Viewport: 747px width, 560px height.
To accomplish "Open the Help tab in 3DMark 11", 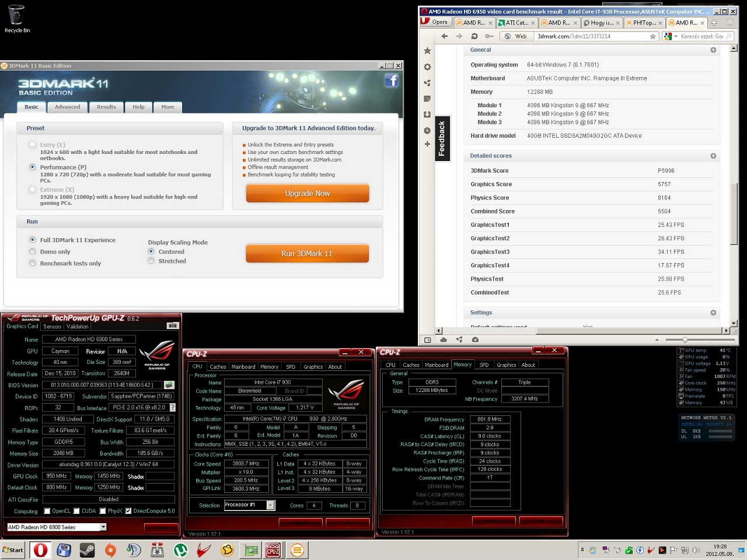I will pyautogui.click(x=138, y=107).
